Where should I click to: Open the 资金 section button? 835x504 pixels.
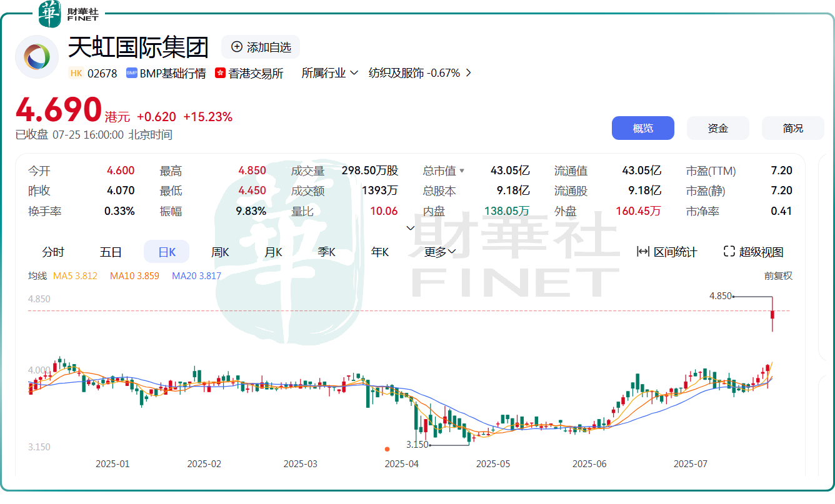click(717, 128)
